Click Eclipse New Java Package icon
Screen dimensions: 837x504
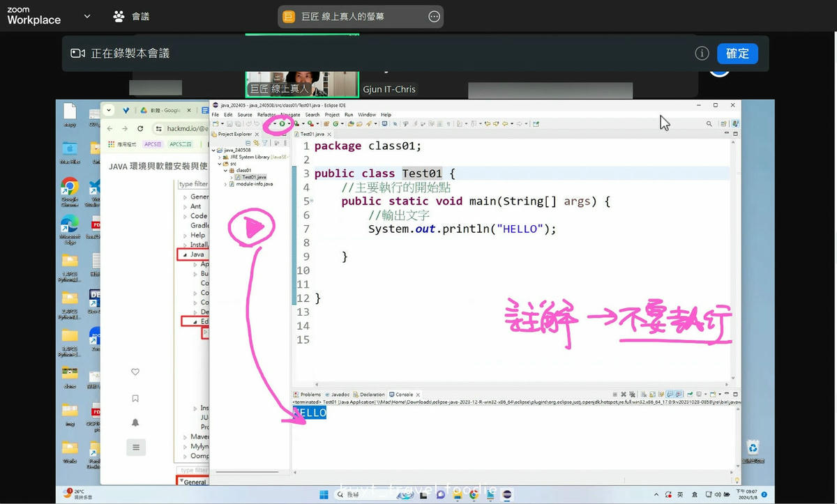click(326, 123)
